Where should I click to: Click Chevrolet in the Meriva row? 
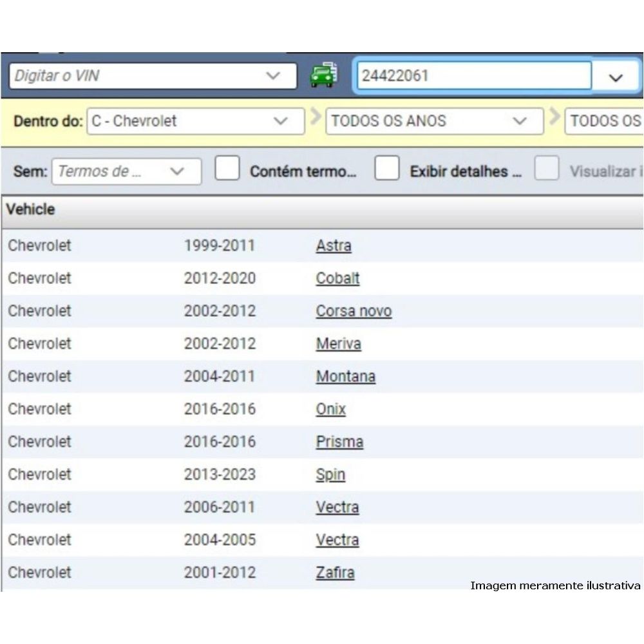39,343
